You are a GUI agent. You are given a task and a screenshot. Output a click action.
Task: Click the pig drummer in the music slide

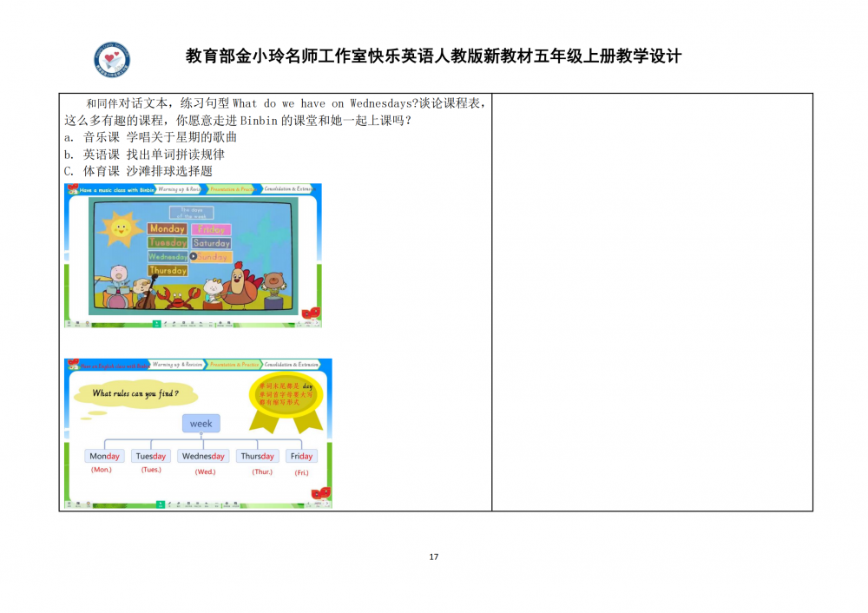[x=116, y=287]
